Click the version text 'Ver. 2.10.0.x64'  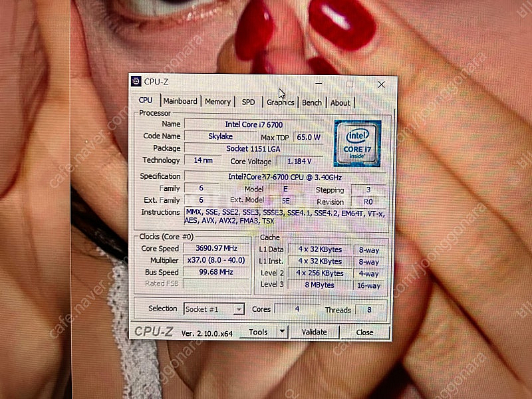207,334
